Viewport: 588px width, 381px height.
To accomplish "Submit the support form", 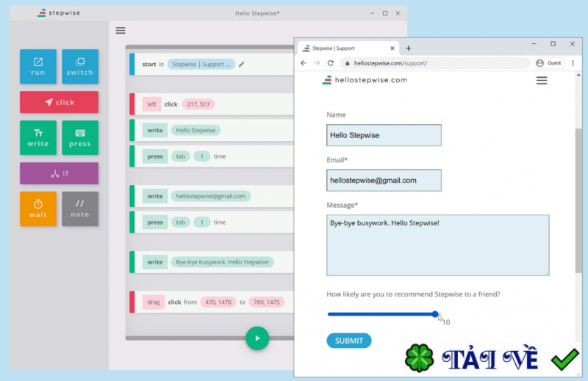I will coord(348,341).
